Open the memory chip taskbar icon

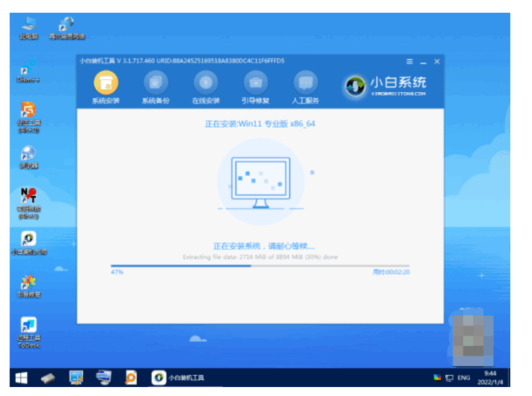pos(48,378)
